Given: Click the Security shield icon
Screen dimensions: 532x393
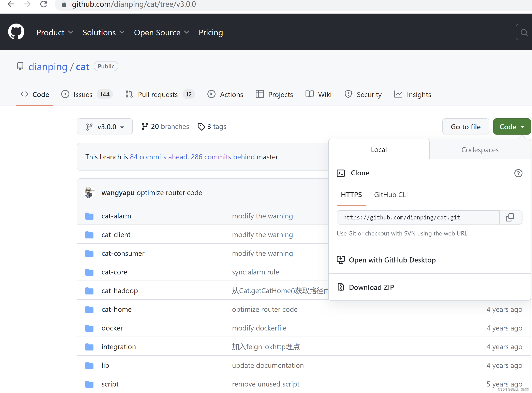Looking at the screenshot, I should (x=348, y=94).
